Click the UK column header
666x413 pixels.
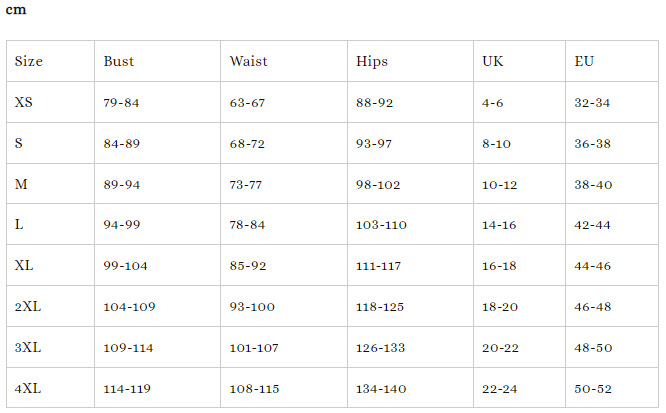point(492,61)
